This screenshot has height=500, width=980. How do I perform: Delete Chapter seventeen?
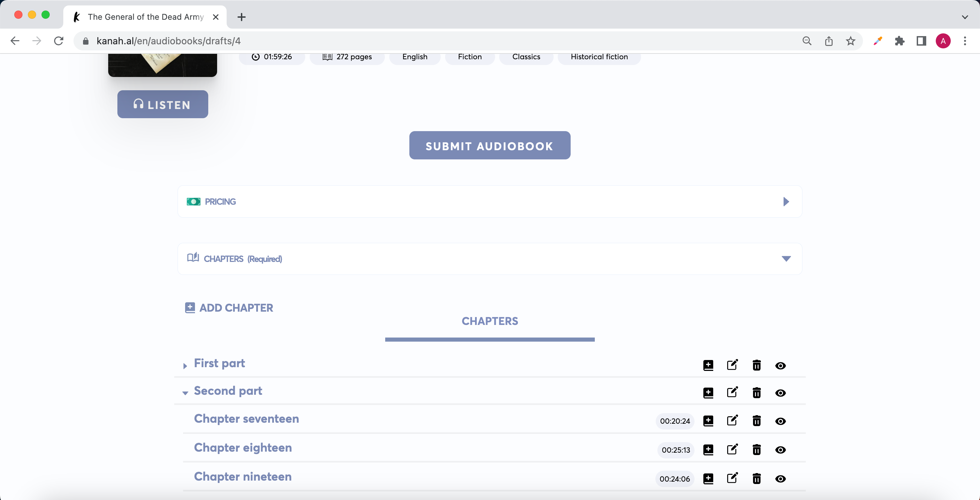[756, 421]
